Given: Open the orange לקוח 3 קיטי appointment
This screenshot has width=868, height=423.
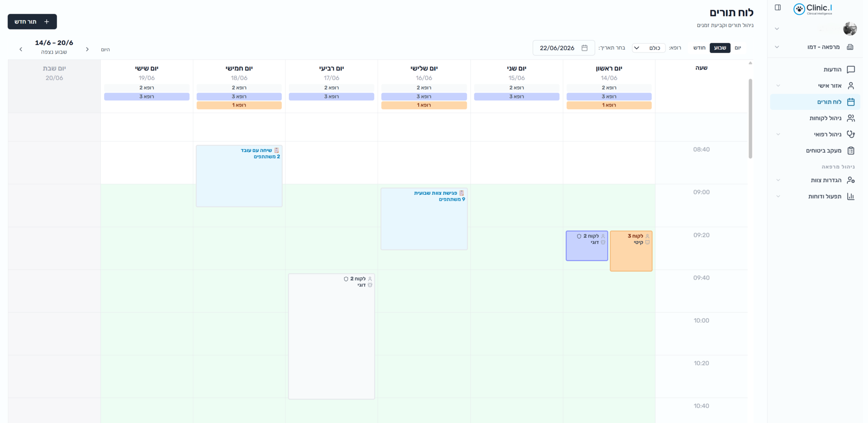Looking at the screenshot, I should pos(631,251).
